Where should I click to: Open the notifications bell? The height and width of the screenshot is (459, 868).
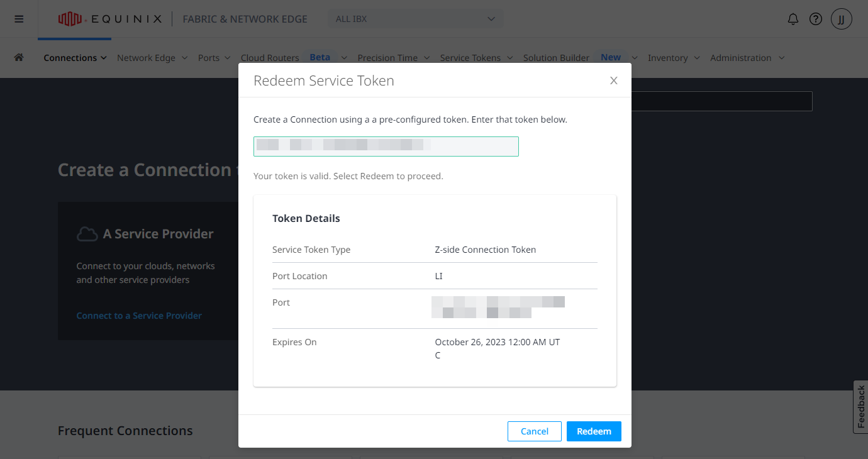[x=793, y=19]
